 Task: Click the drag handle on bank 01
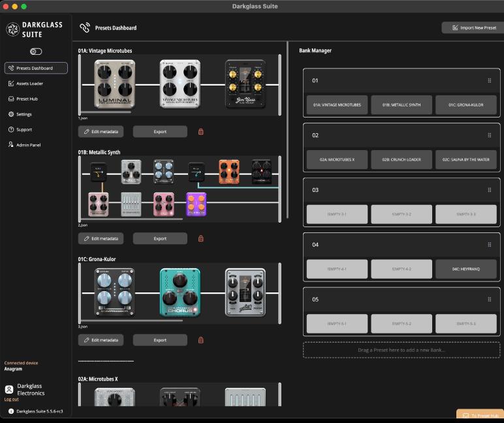tap(489, 81)
